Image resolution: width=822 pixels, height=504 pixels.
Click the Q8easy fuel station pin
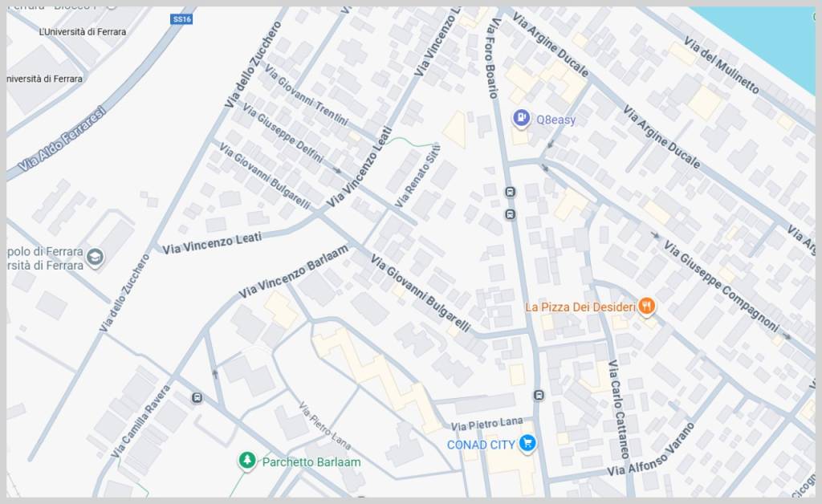coord(521,119)
